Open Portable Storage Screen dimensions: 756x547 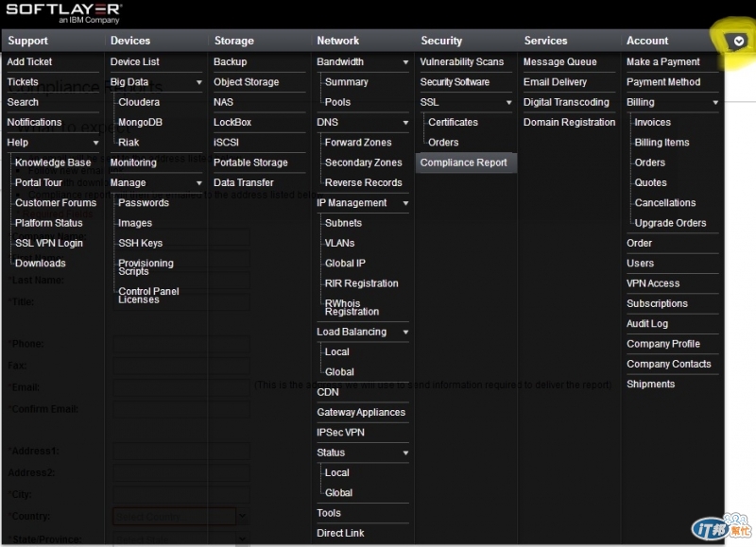pyautogui.click(x=250, y=162)
